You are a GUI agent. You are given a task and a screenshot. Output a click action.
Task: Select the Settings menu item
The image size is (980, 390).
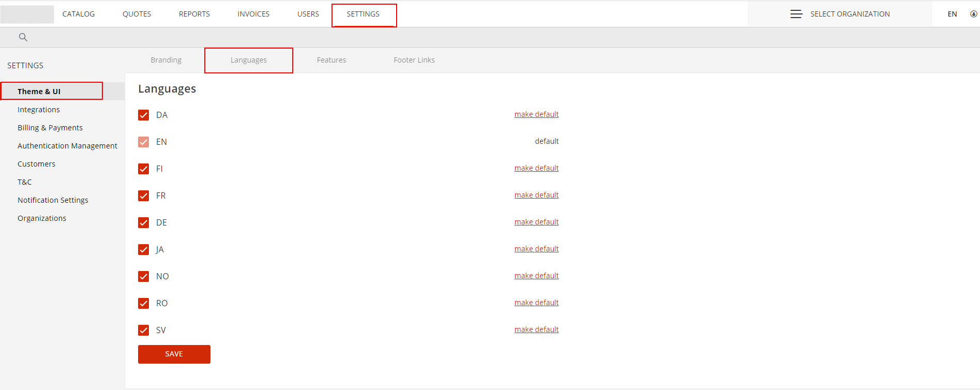363,14
